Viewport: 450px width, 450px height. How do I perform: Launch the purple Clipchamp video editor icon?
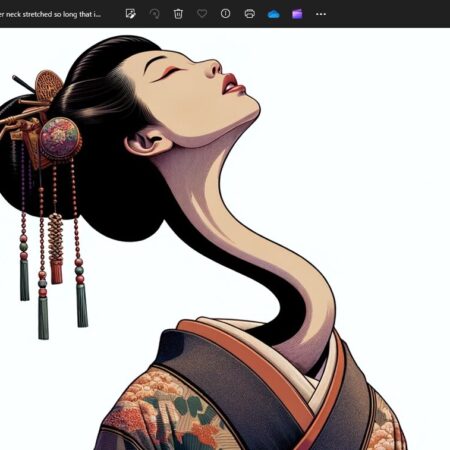(x=297, y=14)
